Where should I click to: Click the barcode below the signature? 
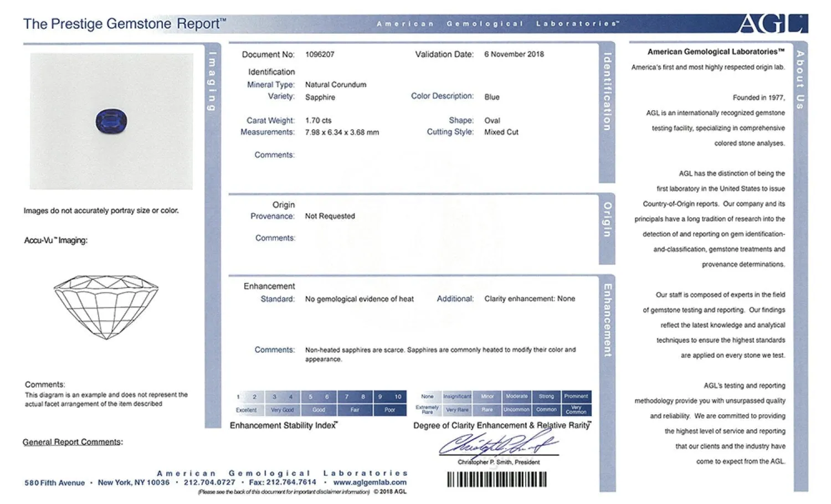coord(497,479)
